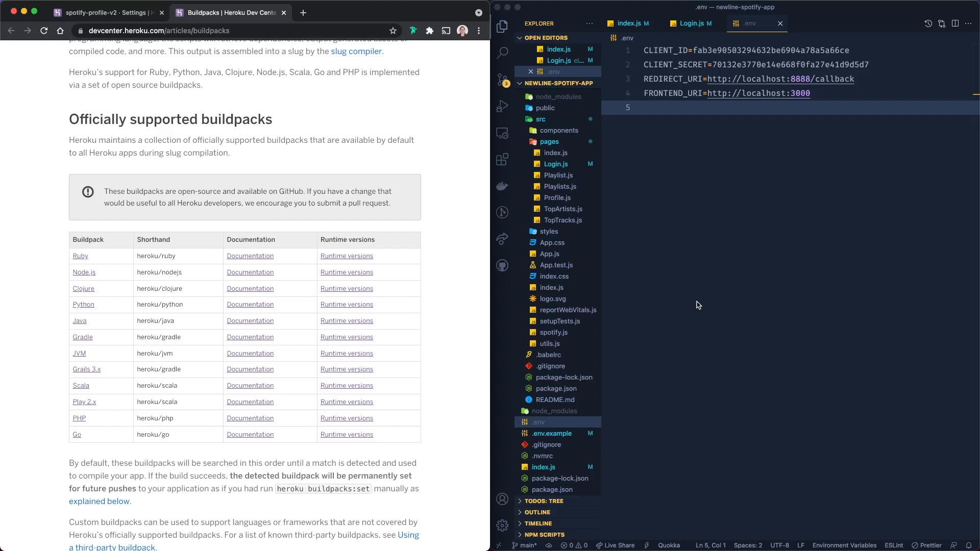Open the Explorer view in VS Code activity bar

pyautogui.click(x=502, y=26)
